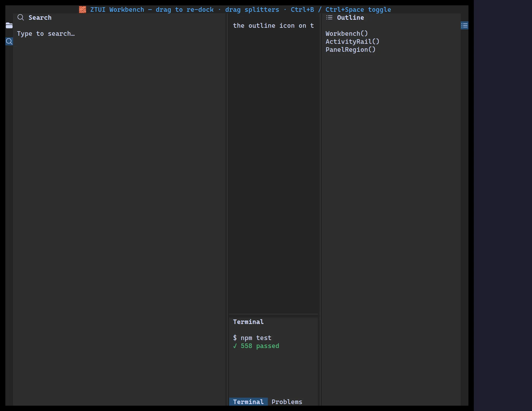
Task: Select ActivityRail() in the Outline
Action: (353, 42)
